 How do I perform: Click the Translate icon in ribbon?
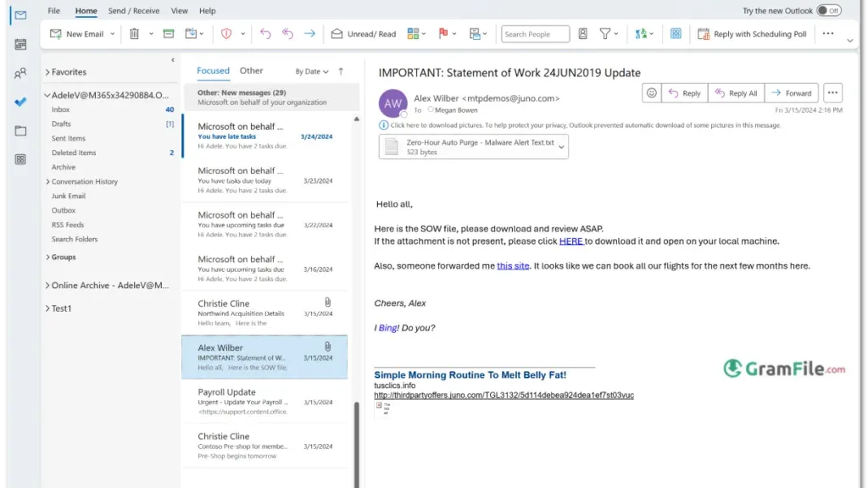click(x=641, y=34)
